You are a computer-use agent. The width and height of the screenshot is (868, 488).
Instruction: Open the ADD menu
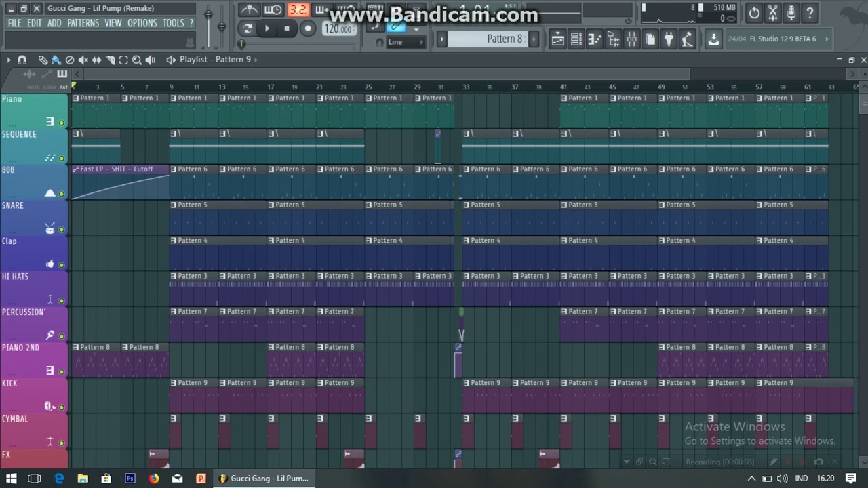coord(54,23)
